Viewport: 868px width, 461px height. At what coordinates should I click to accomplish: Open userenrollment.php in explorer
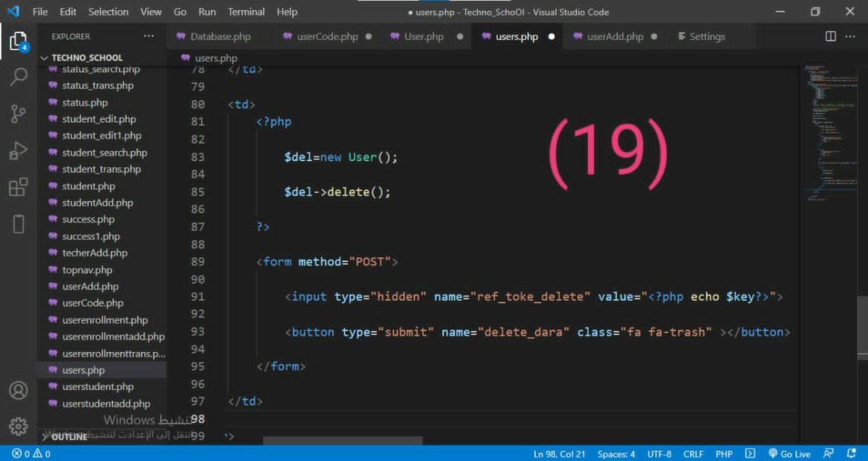pos(105,319)
